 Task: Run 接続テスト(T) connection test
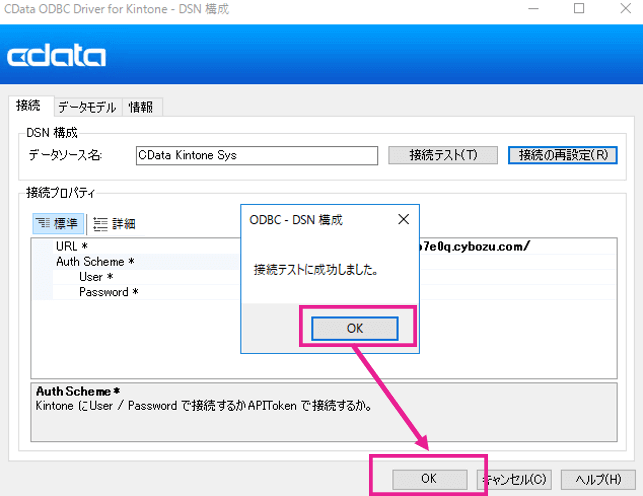pos(443,155)
